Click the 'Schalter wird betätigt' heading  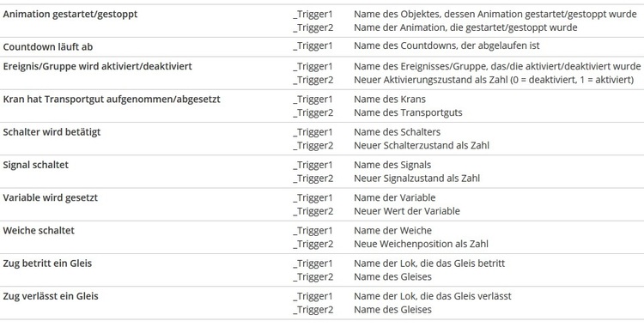click(52, 132)
